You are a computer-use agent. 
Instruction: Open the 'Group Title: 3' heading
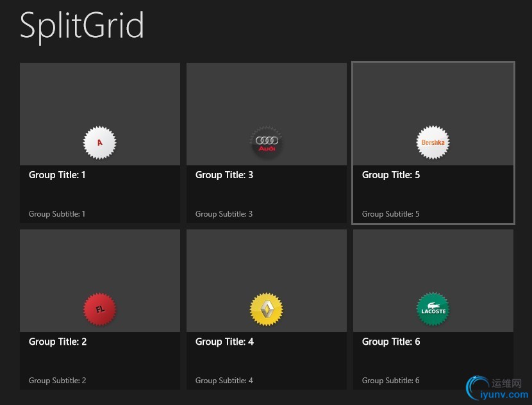[224, 175]
